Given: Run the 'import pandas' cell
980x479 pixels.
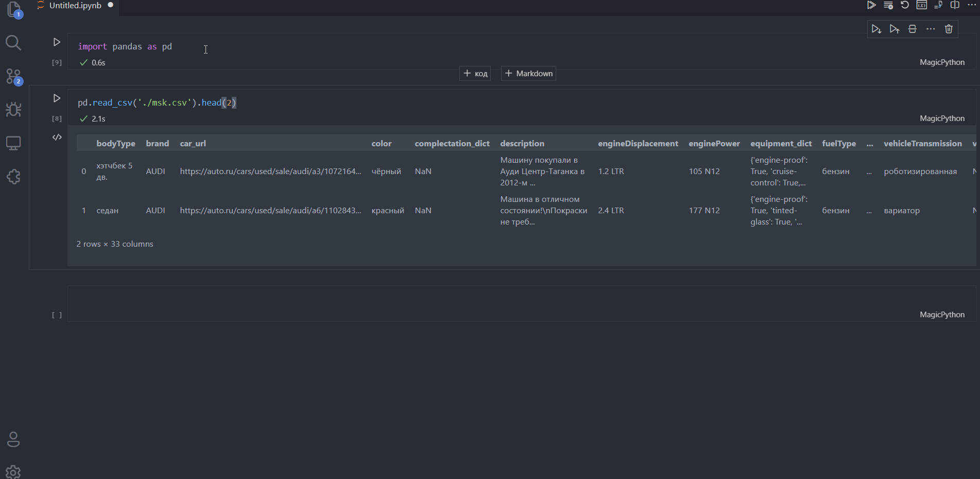Looking at the screenshot, I should tap(57, 42).
